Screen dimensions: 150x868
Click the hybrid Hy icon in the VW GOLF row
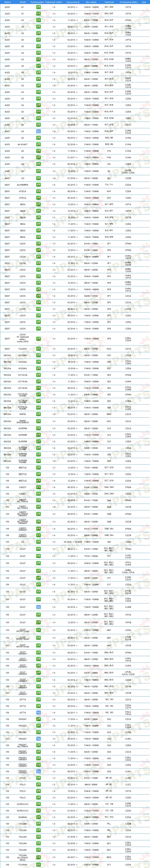pyautogui.click(x=38, y=607)
